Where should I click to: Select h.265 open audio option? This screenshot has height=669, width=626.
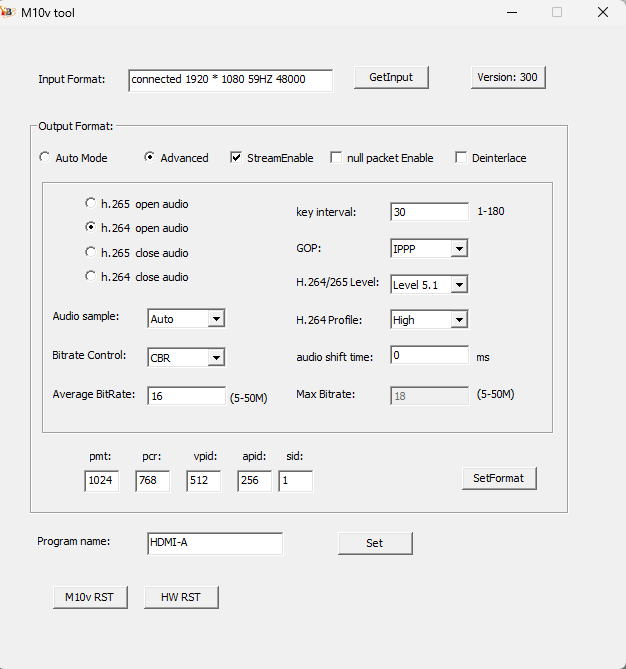[x=91, y=204]
